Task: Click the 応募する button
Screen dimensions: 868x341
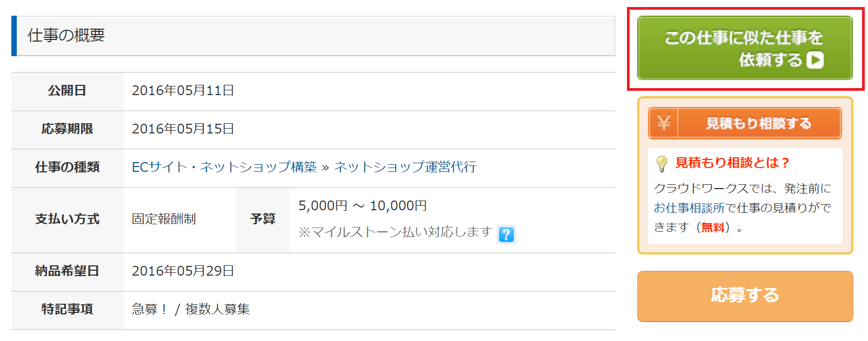Action: point(745,296)
